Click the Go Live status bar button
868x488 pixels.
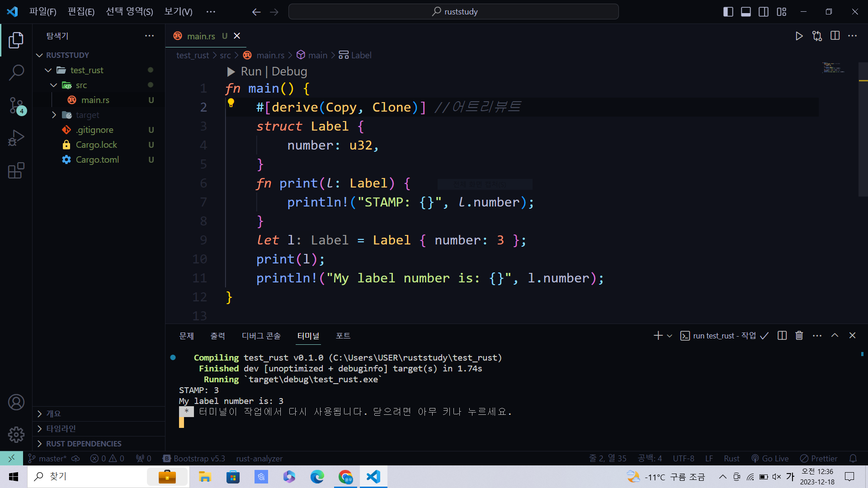point(770,458)
